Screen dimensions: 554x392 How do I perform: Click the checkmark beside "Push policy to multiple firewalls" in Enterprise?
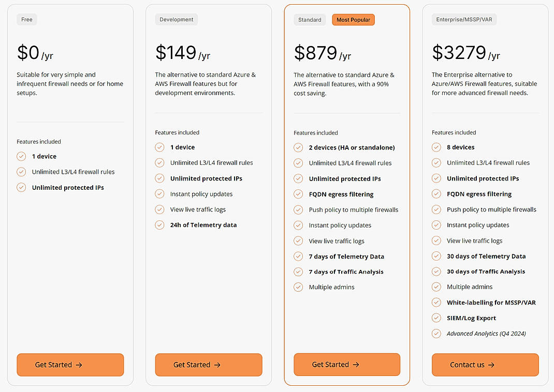436,209
